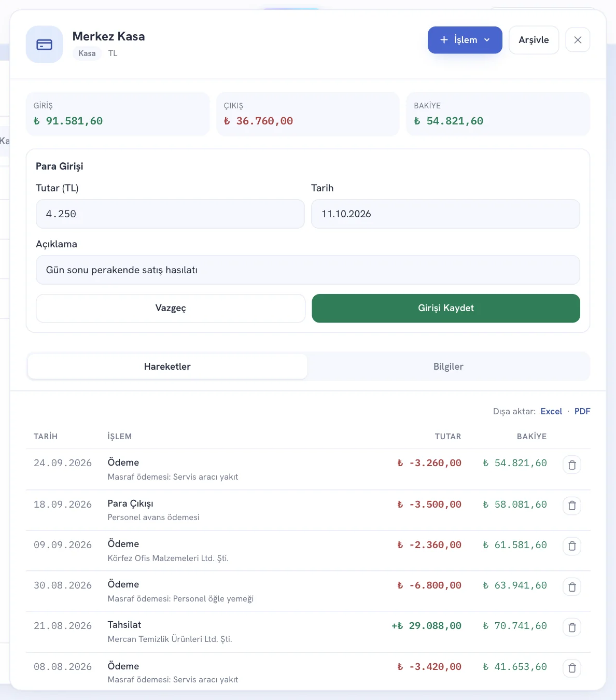Image resolution: width=616 pixels, height=700 pixels.
Task: Click the Merkez Kasa card icon
Action: pos(45,45)
